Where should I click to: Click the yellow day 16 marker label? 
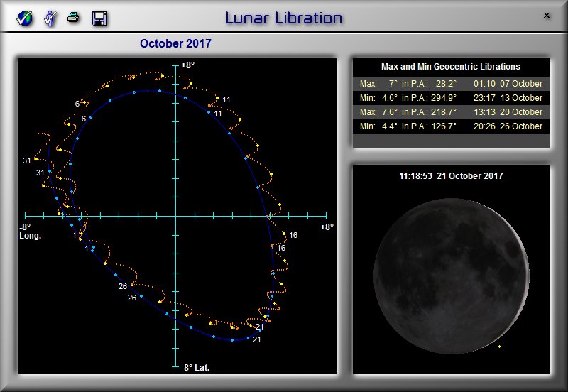(293, 235)
